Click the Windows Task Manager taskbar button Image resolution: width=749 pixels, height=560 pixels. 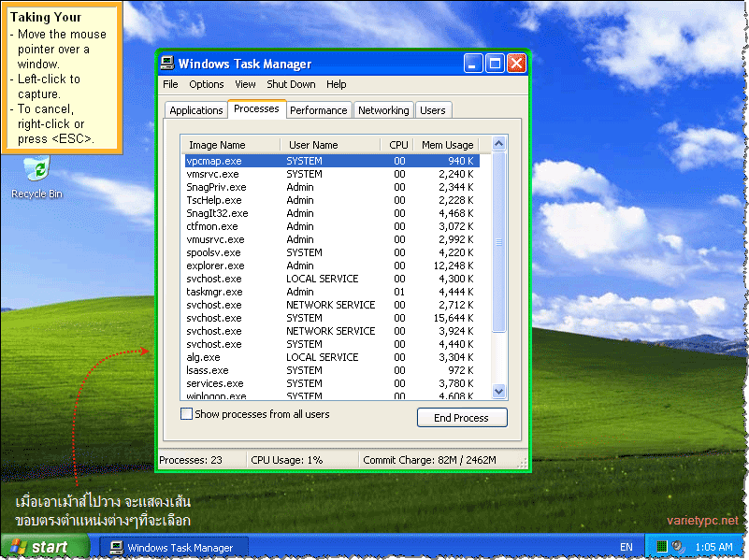[173, 548]
